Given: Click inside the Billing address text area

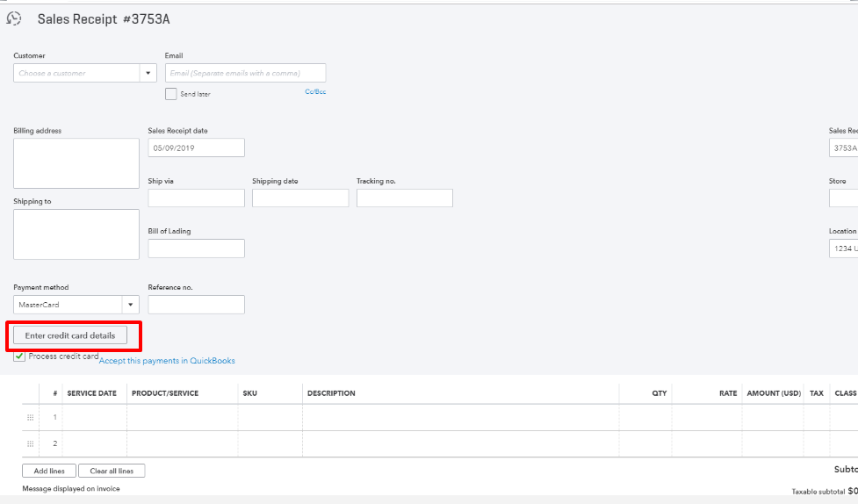Looking at the screenshot, I should point(76,162).
